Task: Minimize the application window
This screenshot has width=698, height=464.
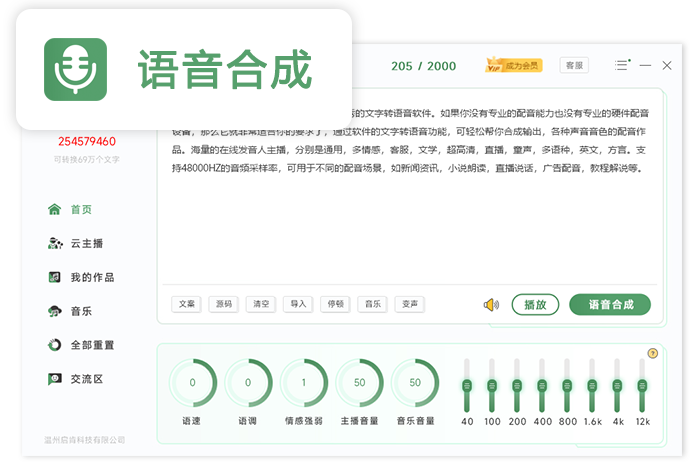Action: (645, 65)
